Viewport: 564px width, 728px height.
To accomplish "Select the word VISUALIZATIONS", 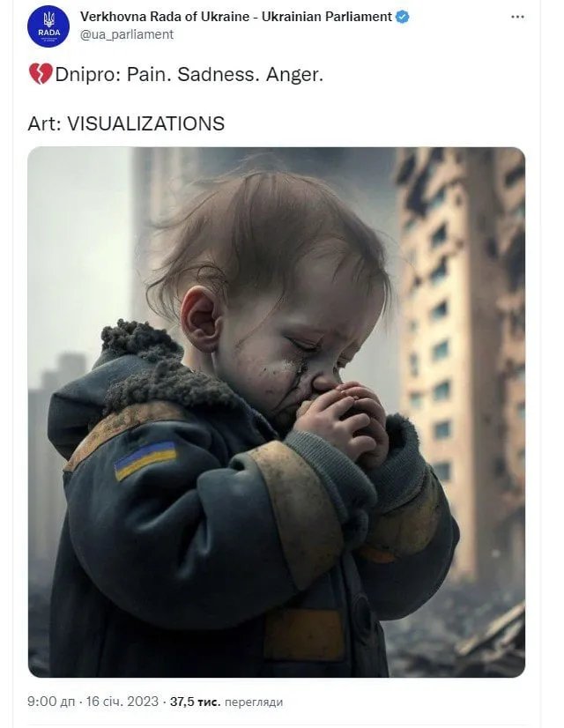I will click(x=145, y=123).
